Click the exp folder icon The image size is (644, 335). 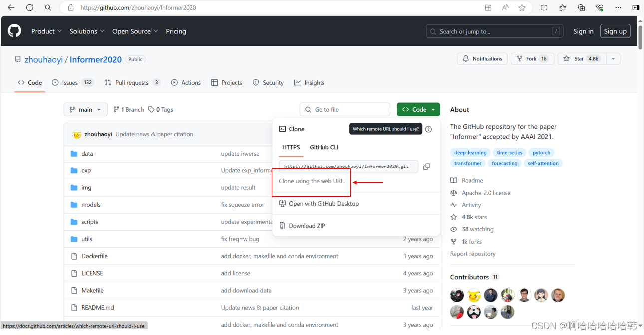[x=74, y=170]
